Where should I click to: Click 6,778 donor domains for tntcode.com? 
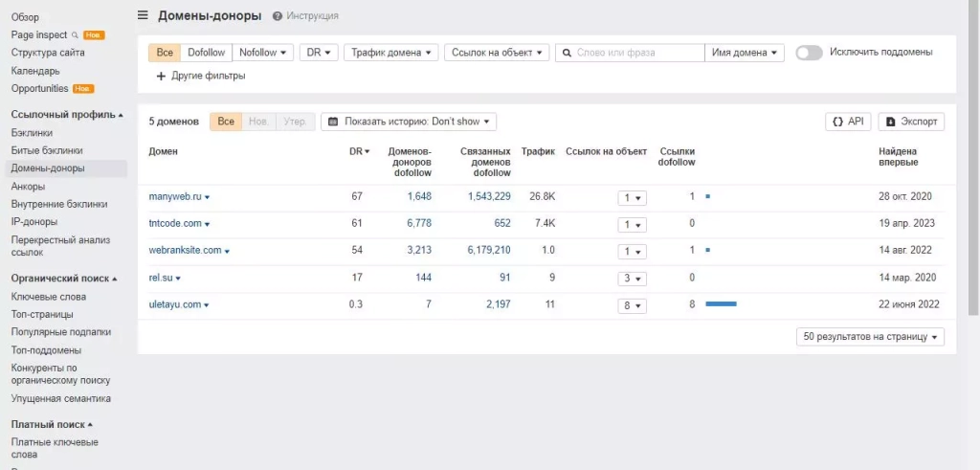point(419,223)
